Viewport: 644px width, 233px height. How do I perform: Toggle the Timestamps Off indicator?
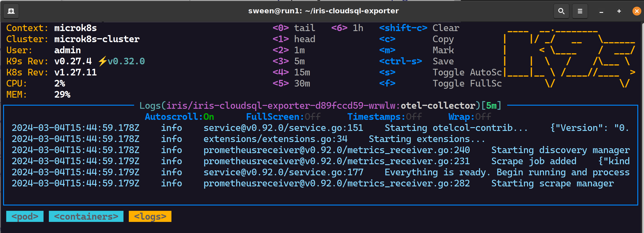coord(384,117)
